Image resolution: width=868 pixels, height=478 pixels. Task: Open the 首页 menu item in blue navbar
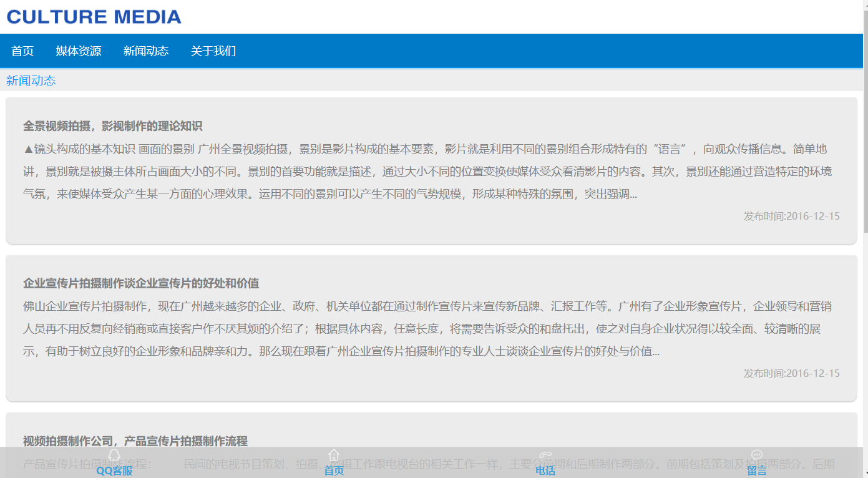pos(22,51)
